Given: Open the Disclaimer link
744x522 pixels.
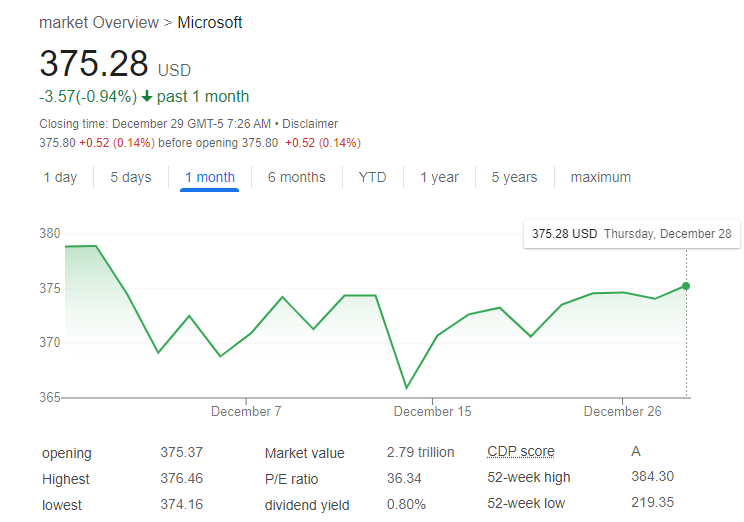Looking at the screenshot, I should 310,124.
